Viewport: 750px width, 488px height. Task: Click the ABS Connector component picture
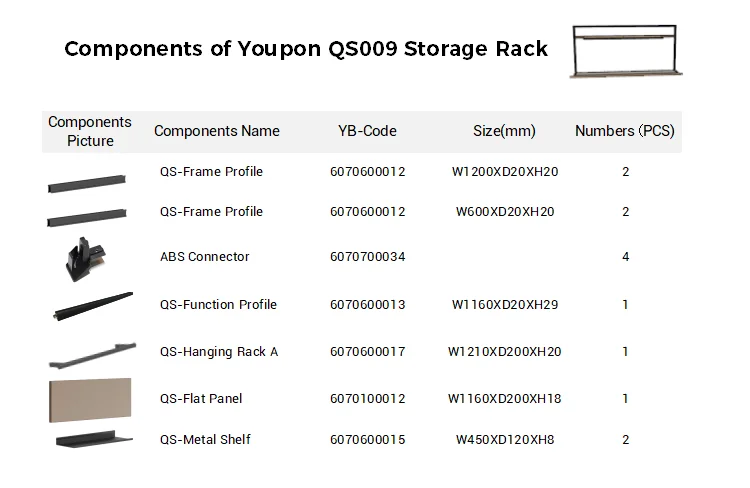point(79,257)
